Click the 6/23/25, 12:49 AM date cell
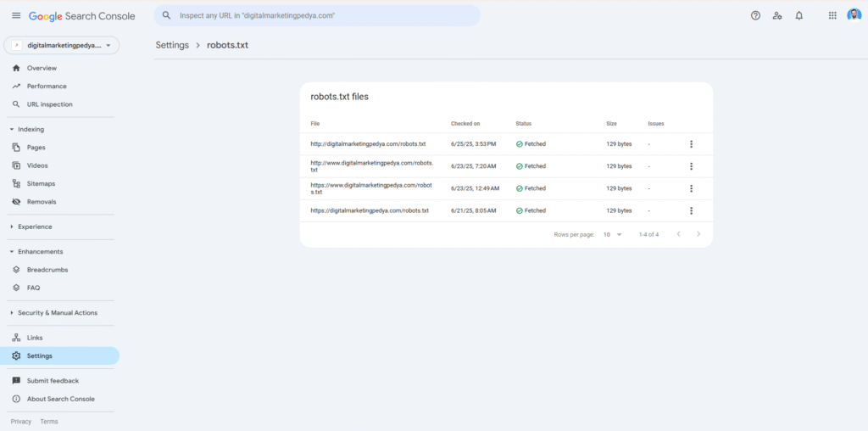The height and width of the screenshot is (431, 868). click(475, 188)
